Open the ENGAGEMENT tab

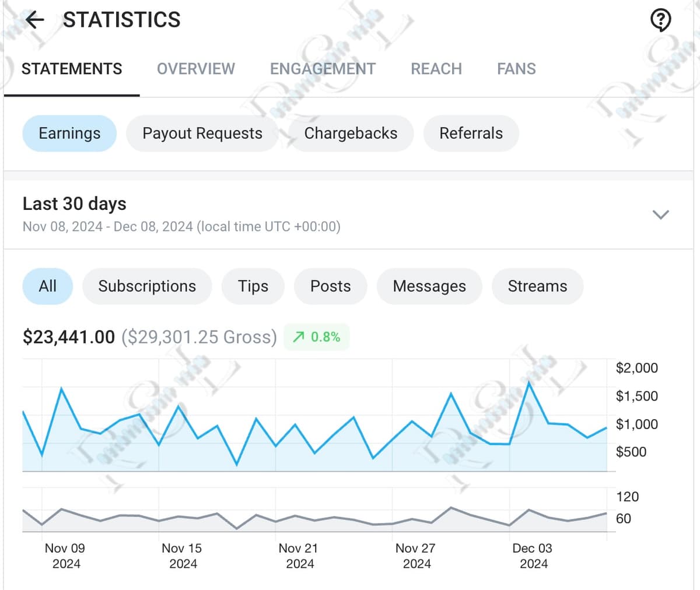coord(322,69)
